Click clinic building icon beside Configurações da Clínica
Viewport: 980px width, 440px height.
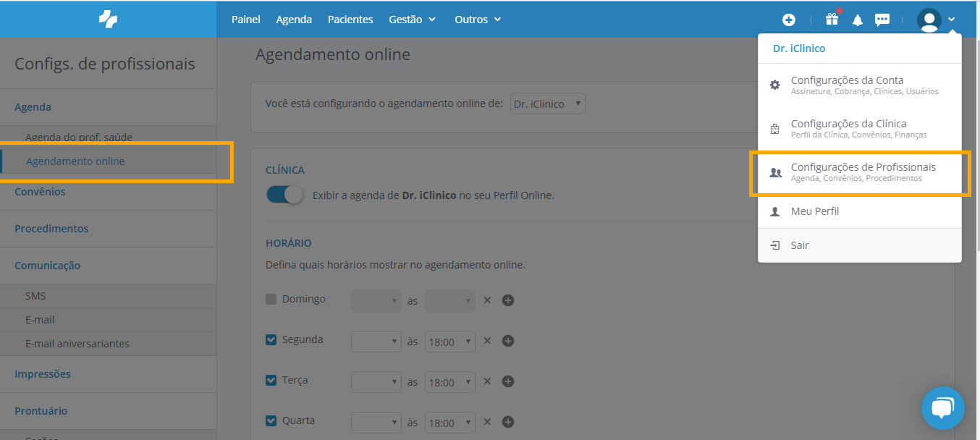tap(775, 129)
